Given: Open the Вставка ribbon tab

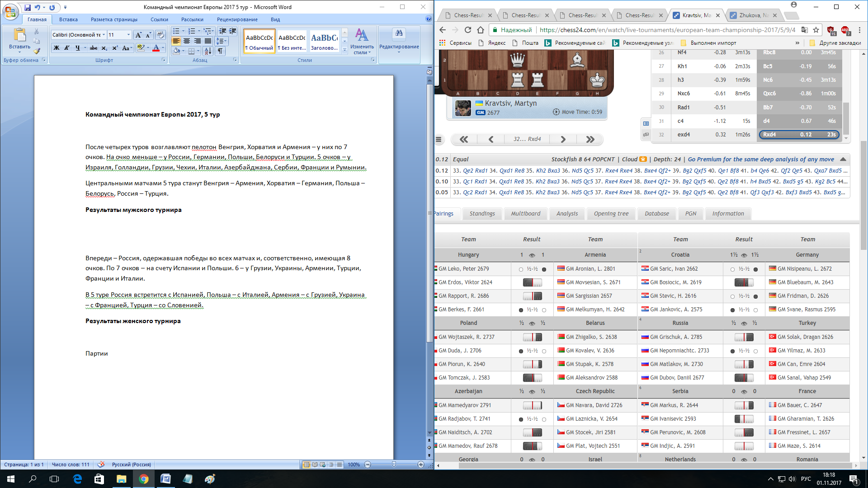Looking at the screenshot, I should tap(68, 19).
